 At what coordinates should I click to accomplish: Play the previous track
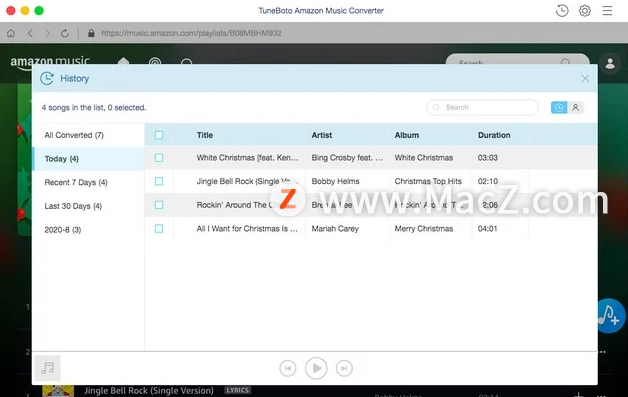288,368
